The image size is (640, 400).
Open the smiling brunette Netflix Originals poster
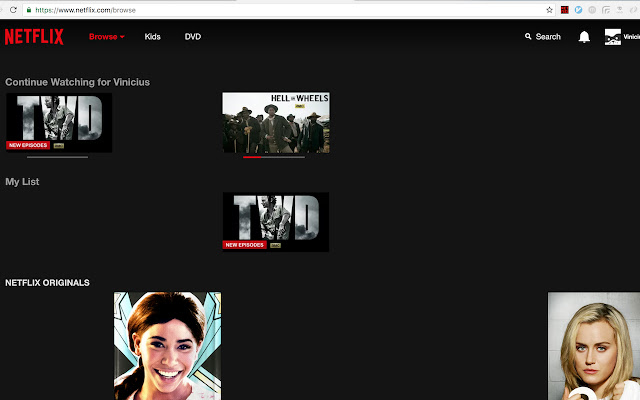[167, 346]
